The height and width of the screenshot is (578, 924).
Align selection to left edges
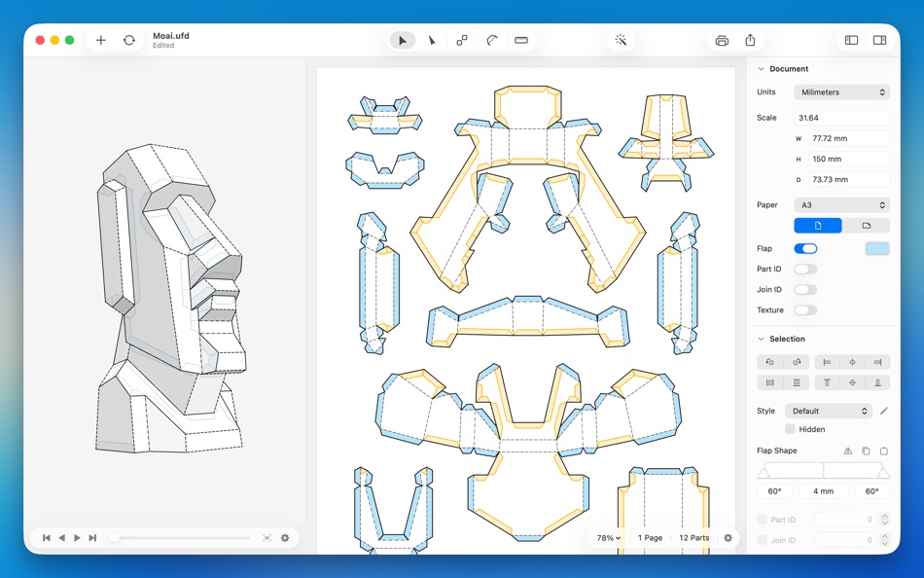[827, 362]
